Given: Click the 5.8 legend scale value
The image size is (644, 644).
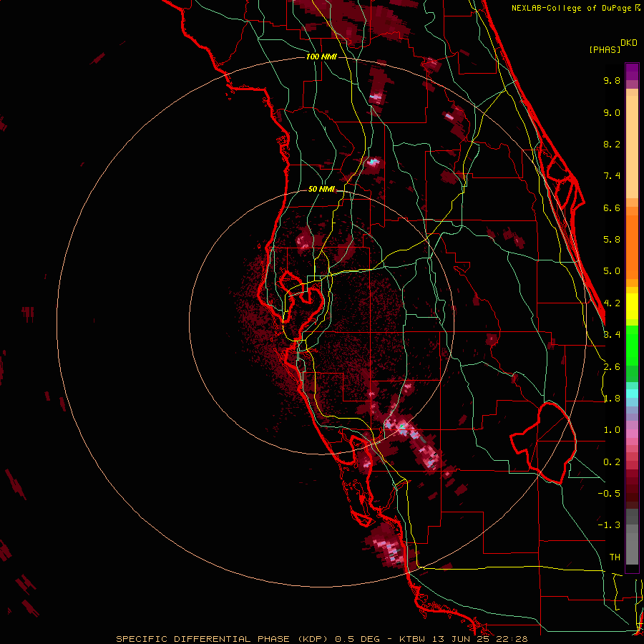Looking at the screenshot, I should pyautogui.click(x=612, y=240).
